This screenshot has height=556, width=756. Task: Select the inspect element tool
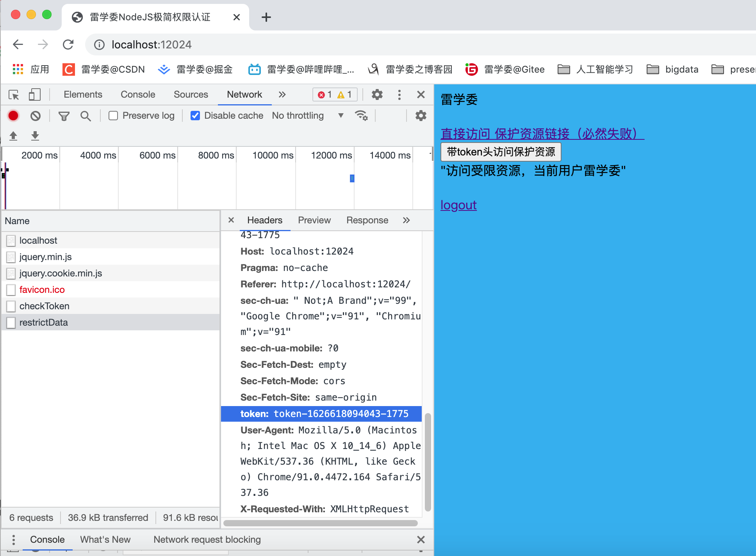(x=14, y=94)
